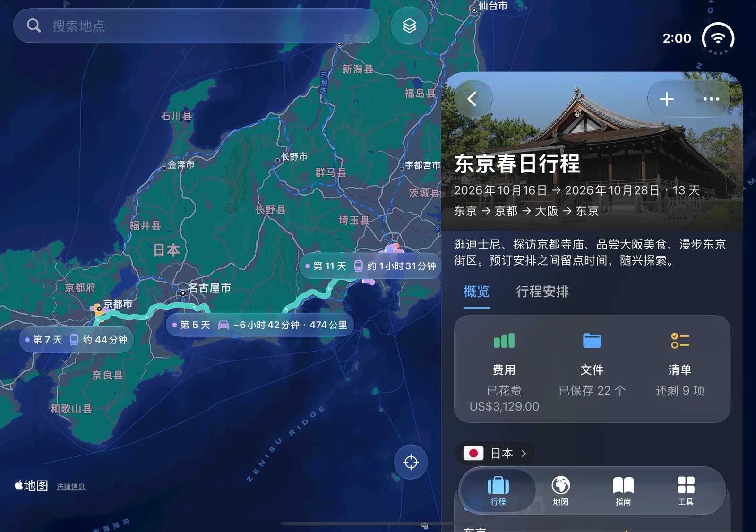756x532 pixels.
Task: Click the 已保存 22 个 text
Action: [592, 391]
